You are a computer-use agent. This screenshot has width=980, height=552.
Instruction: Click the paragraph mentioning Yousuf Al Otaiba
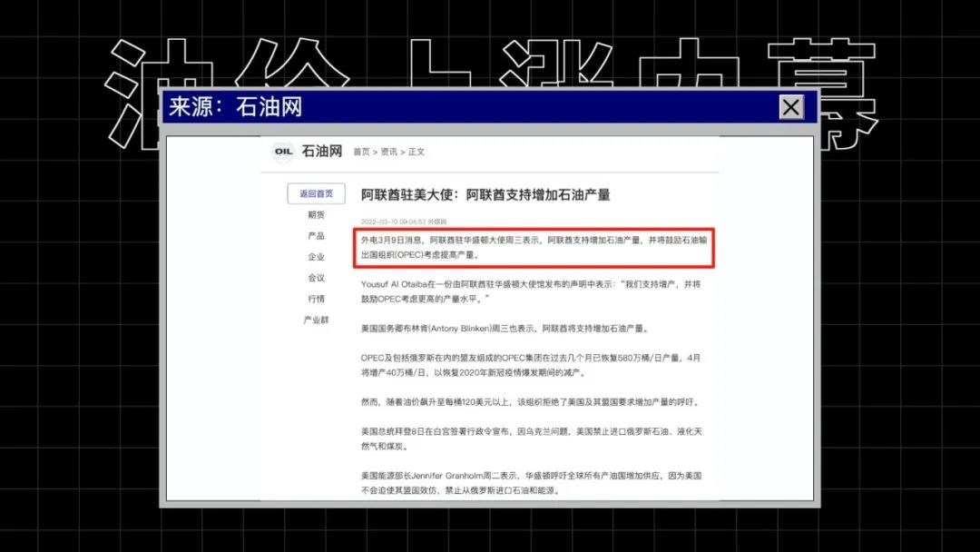click(531, 291)
